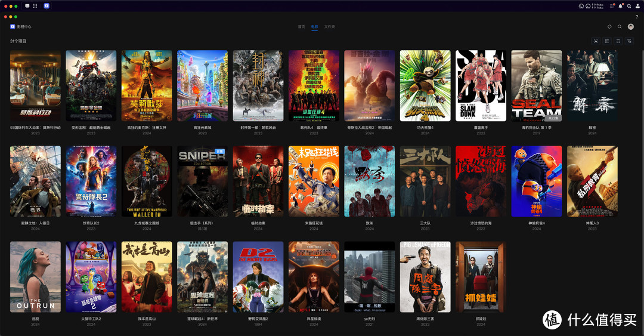The image size is (644, 336).
Task: Open the RAM usage gauge icon
Action: coord(588,6)
